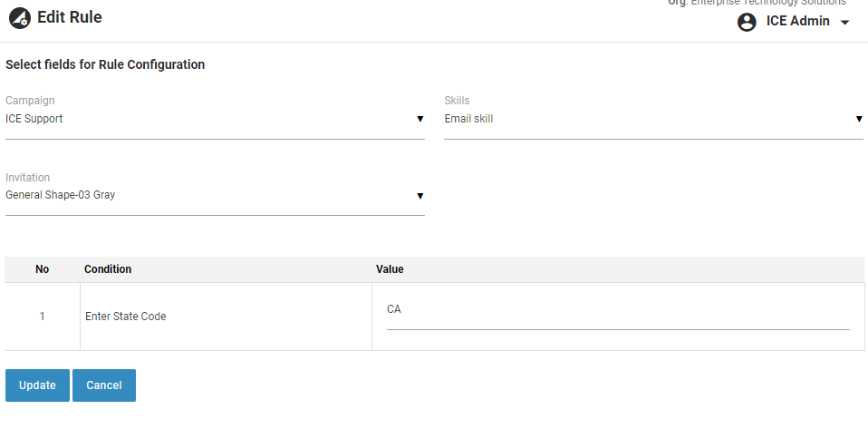The height and width of the screenshot is (429, 868).
Task: Select the ICE Support campaign field
Action: pyautogui.click(x=208, y=119)
